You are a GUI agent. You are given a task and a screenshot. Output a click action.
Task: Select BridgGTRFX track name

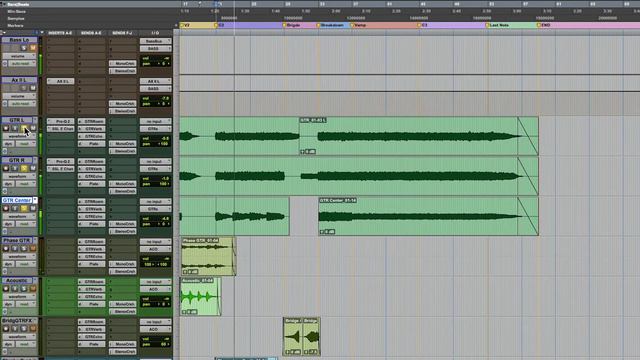pos(17,320)
